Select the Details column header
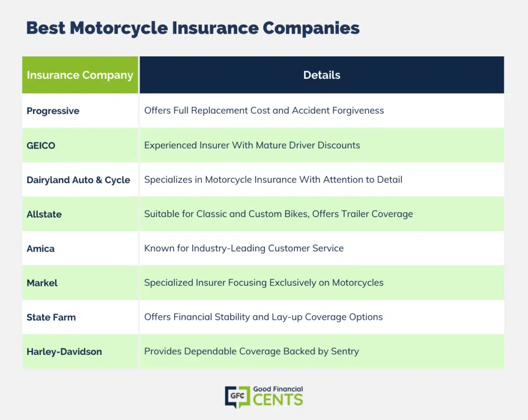The width and height of the screenshot is (528, 420). [322, 75]
